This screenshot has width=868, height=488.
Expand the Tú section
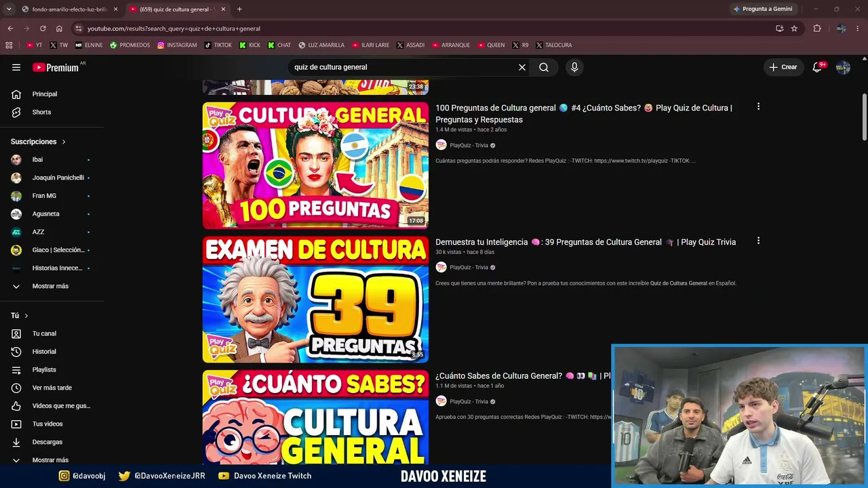20,316
